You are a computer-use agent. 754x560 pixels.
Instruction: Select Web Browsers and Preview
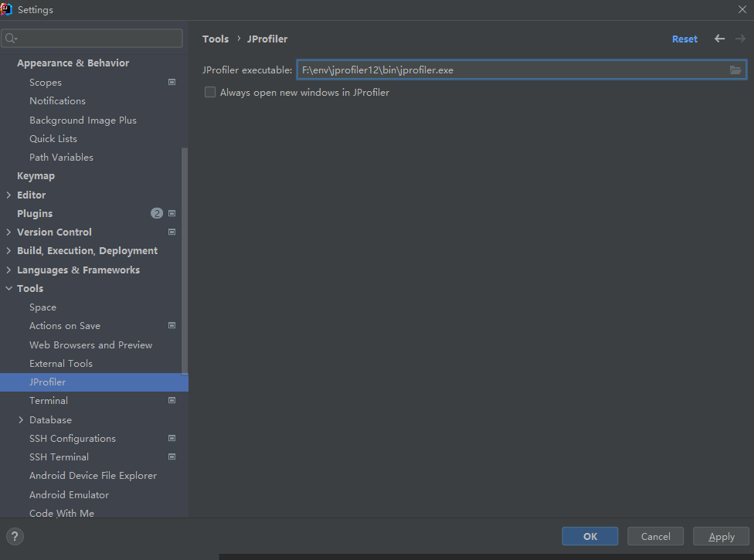[x=90, y=345]
